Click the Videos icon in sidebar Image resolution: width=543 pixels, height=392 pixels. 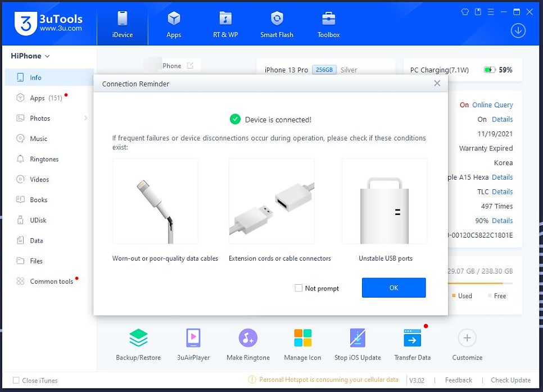coord(20,179)
